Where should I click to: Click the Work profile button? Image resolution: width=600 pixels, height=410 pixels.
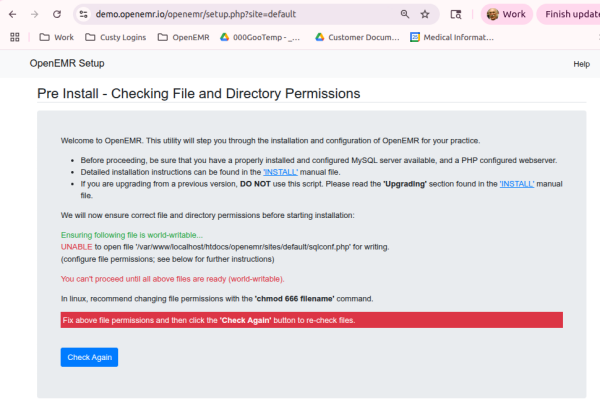506,15
